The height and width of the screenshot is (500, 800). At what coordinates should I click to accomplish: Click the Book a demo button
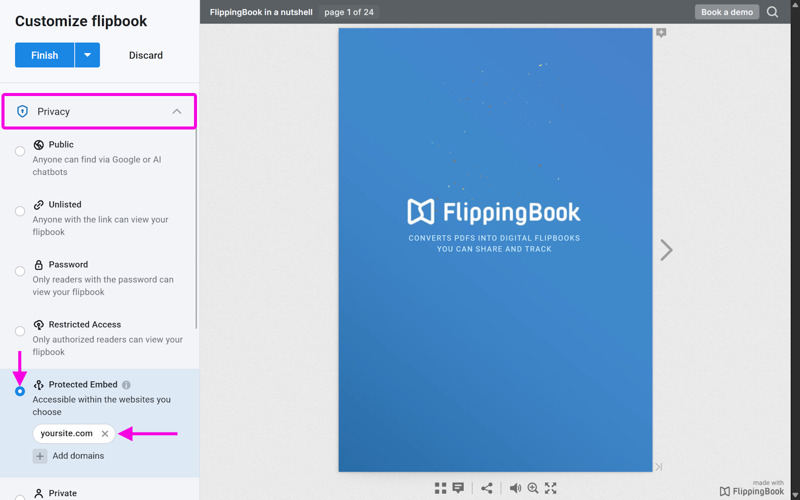pos(727,12)
